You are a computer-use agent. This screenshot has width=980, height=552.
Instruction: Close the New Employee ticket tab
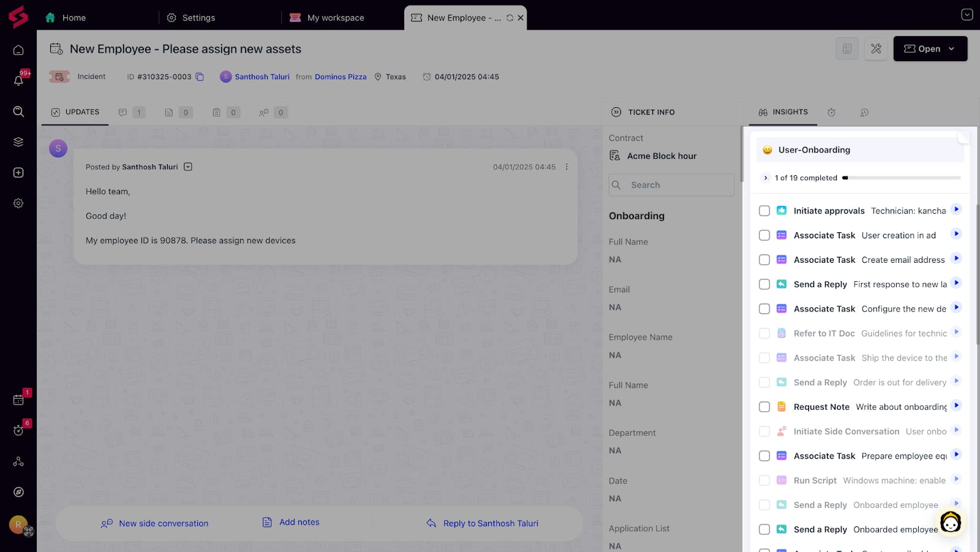[521, 18]
